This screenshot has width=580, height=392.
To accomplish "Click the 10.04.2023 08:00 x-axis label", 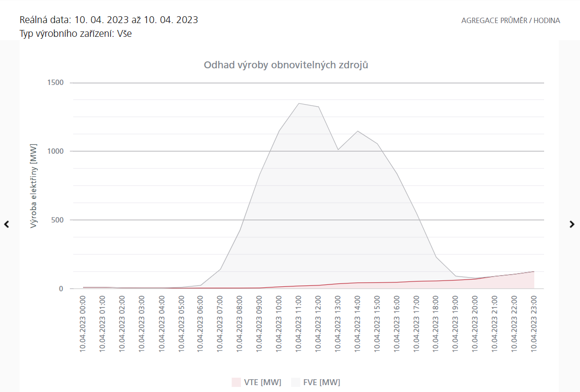I will (239, 324).
